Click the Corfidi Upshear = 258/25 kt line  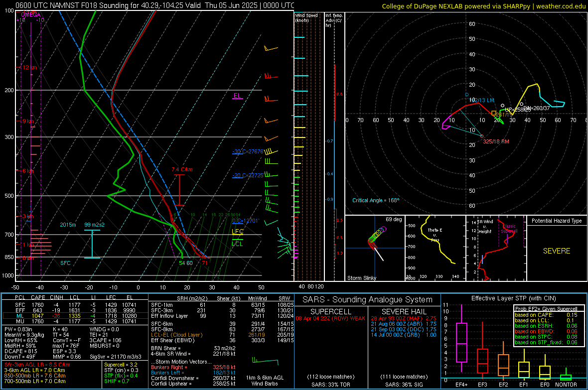pos(193,384)
